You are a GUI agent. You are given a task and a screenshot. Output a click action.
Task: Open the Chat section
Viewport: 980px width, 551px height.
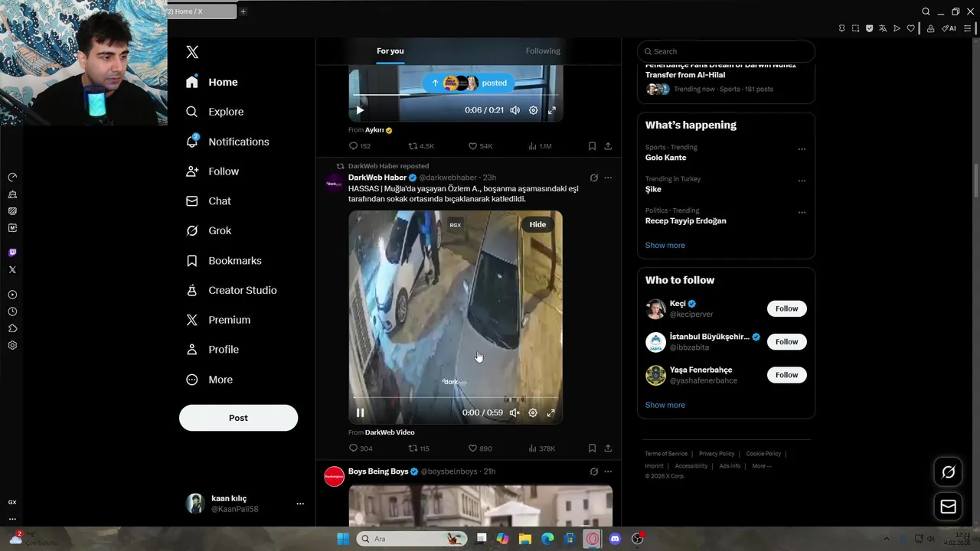[x=208, y=201]
